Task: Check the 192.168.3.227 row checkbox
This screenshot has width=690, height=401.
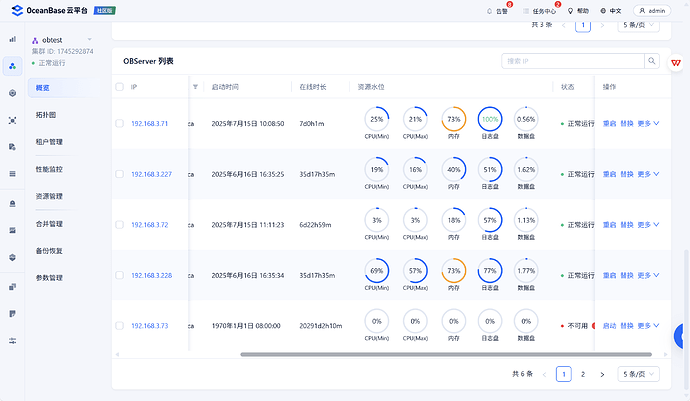Action: [120, 174]
